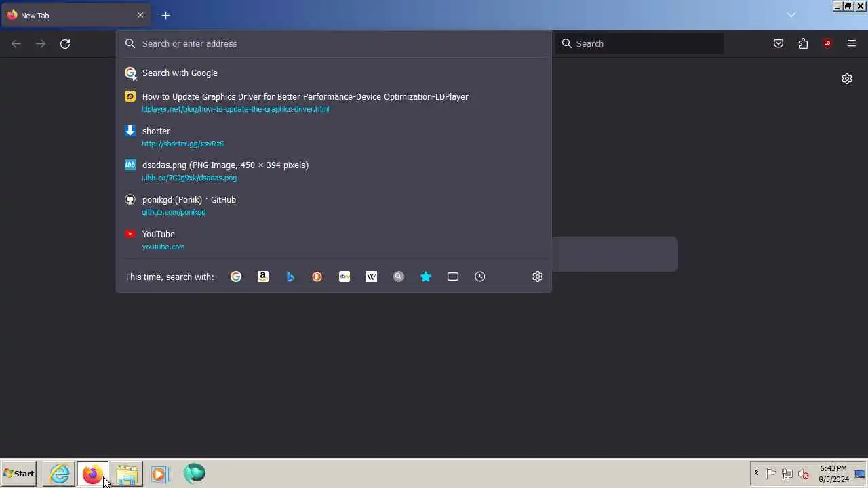Go forward with the forward arrow
This screenshot has height=488, width=868.
tap(41, 43)
